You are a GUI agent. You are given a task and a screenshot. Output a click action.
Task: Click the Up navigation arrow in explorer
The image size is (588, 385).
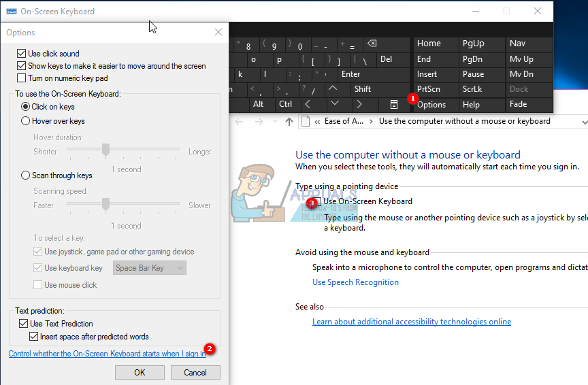coord(289,122)
